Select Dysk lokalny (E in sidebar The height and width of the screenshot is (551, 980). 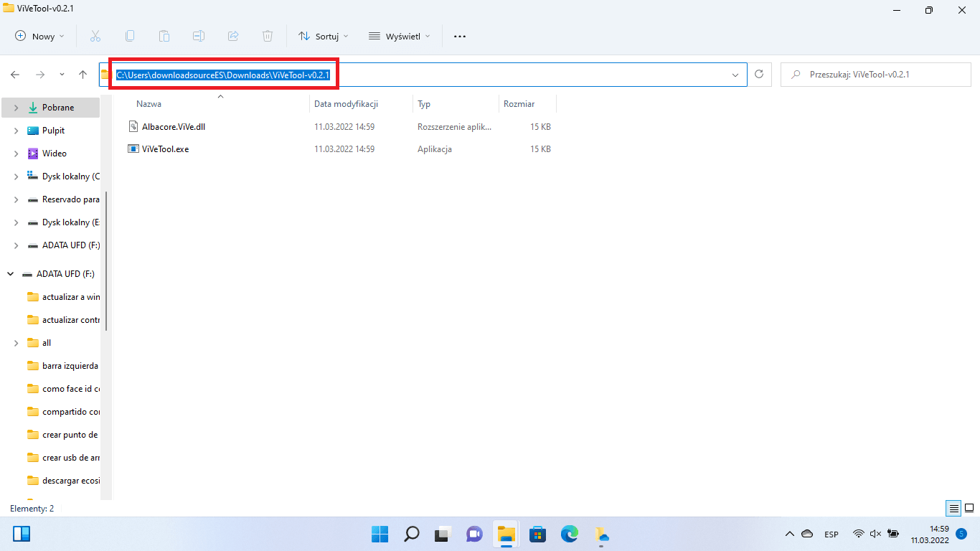[71, 222]
